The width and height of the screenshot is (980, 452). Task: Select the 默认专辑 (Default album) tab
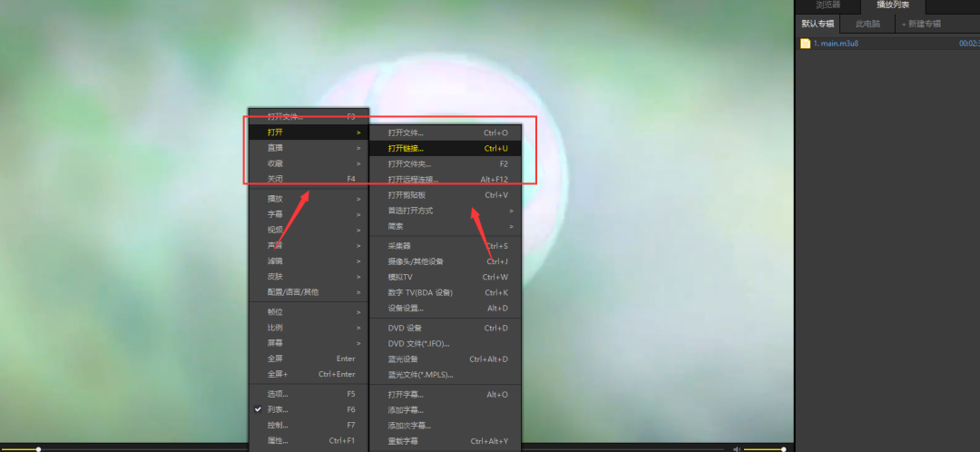(817, 25)
